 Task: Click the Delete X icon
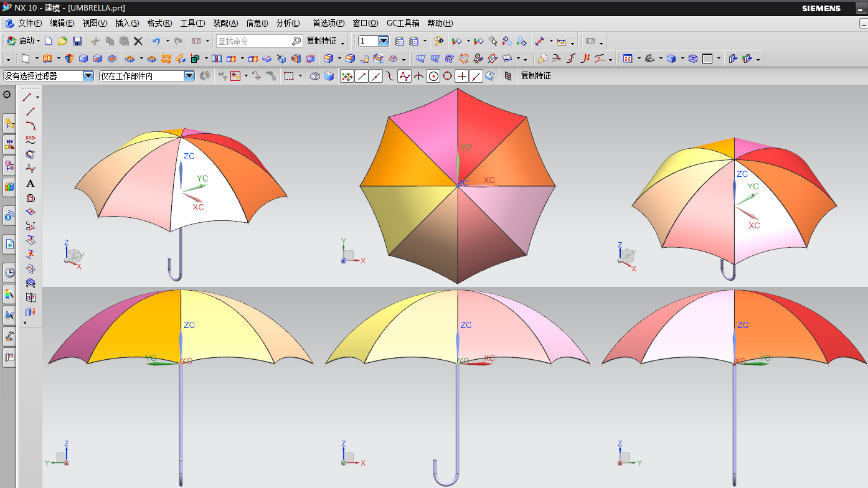[138, 41]
